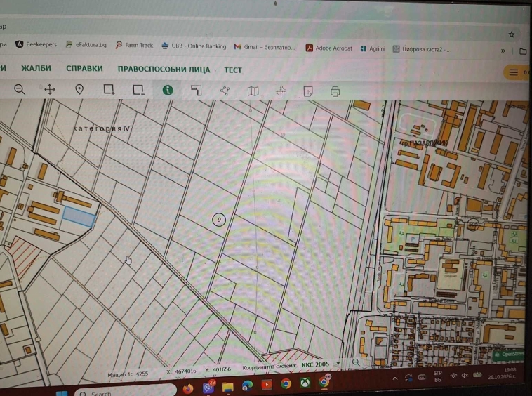Choose the subtract rectangle selection tool
The image size is (532, 396).
tap(138, 90)
